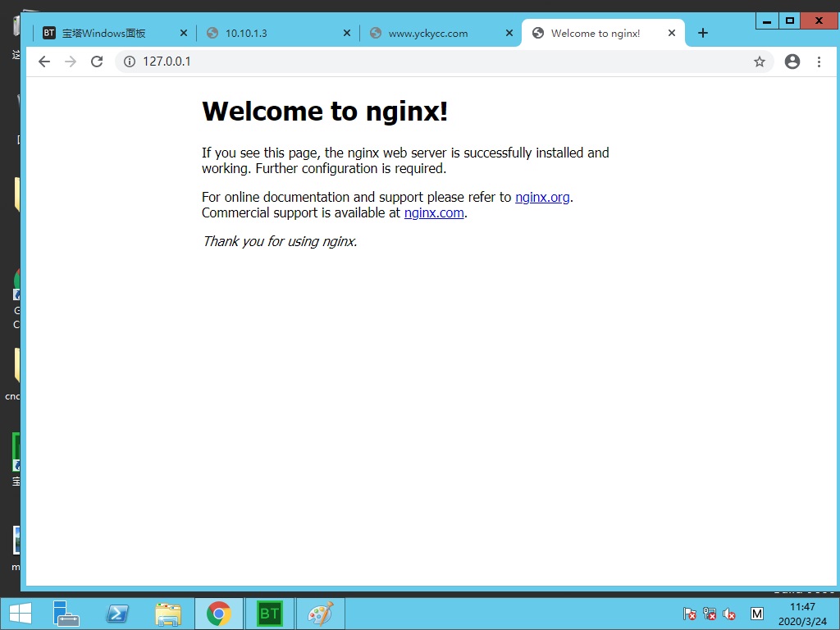Switch to the 宝塔Windows面板 tab
This screenshot has height=630, width=840.
(x=114, y=33)
